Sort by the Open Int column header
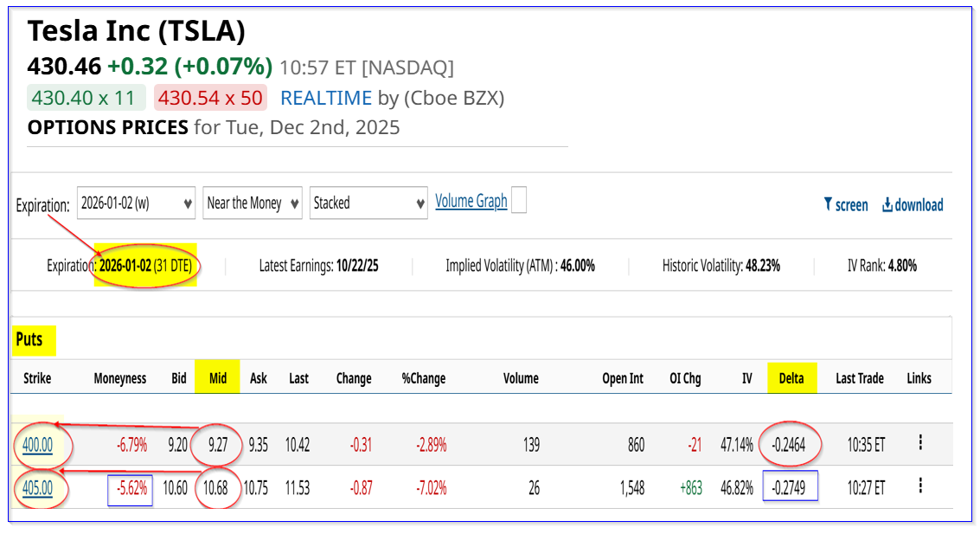 click(623, 378)
